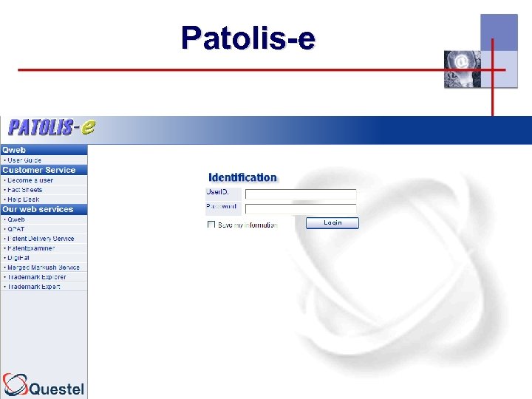
Task: Open the PatentExaminer link
Action: pyautogui.click(x=31, y=248)
